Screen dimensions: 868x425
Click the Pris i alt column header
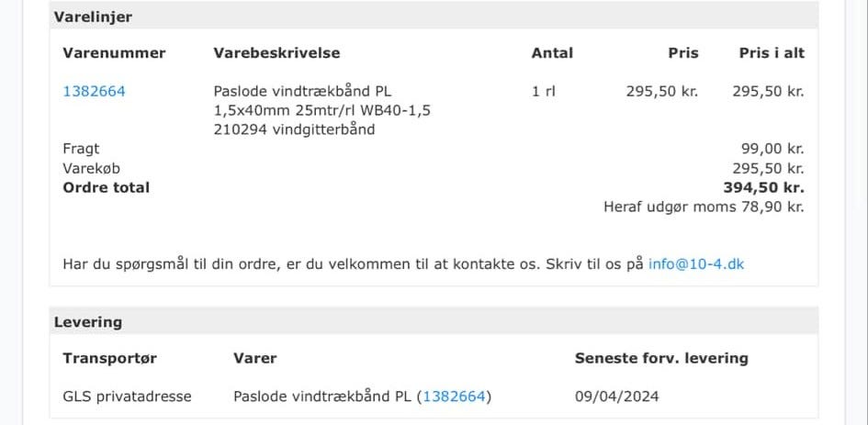(772, 53)
